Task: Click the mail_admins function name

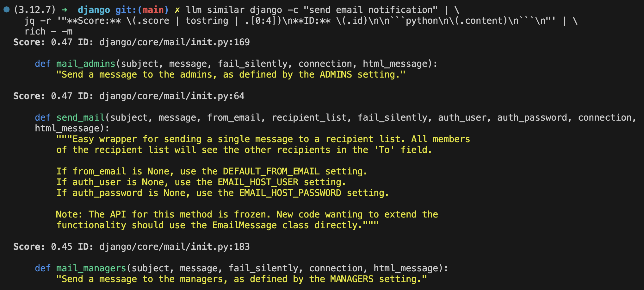Action: [86, 64]
